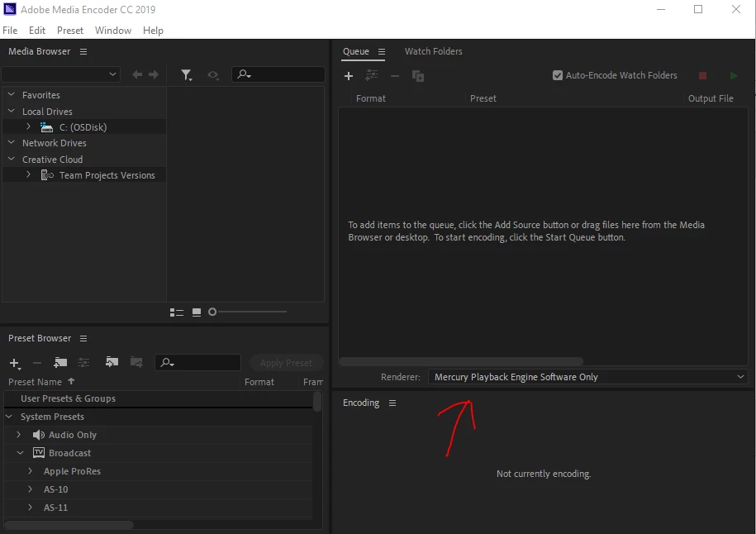
Task: Select the Audio Only speaker icon
Action: (x=39, y=435)
